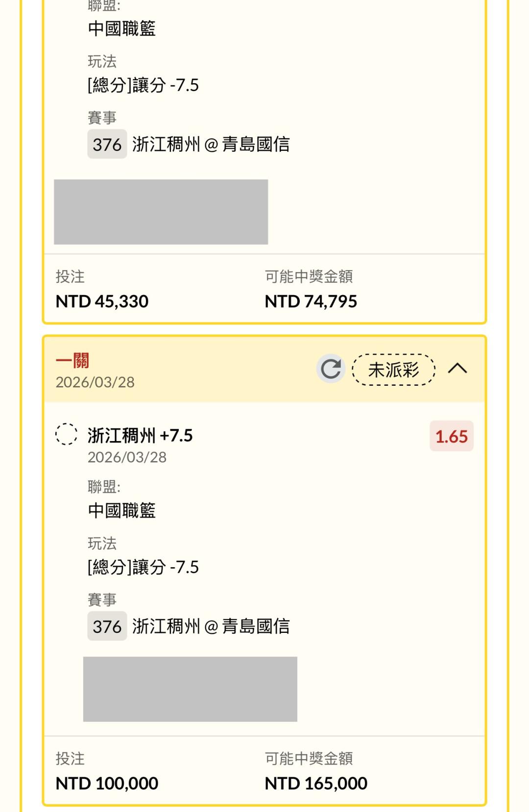
Task: Click the 2026/03/28 date under 一關
Action: (95, 382)
